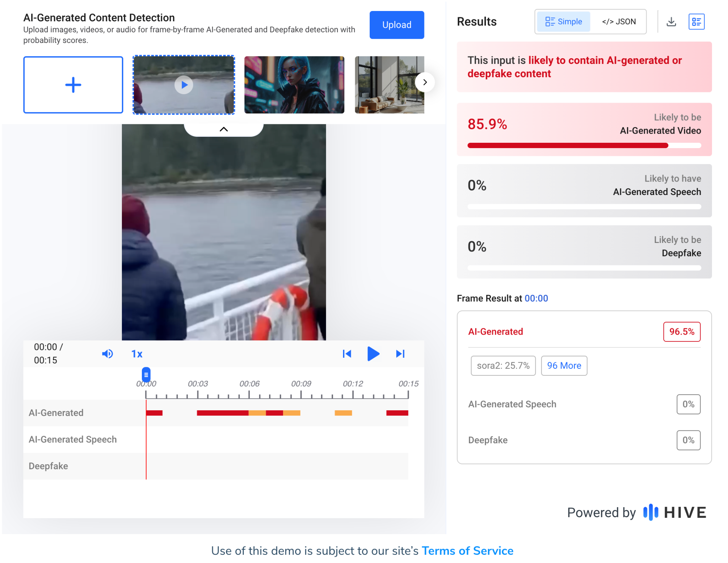Skip to the previous frame
Screen dimensions: 728x563
(347, 354)
